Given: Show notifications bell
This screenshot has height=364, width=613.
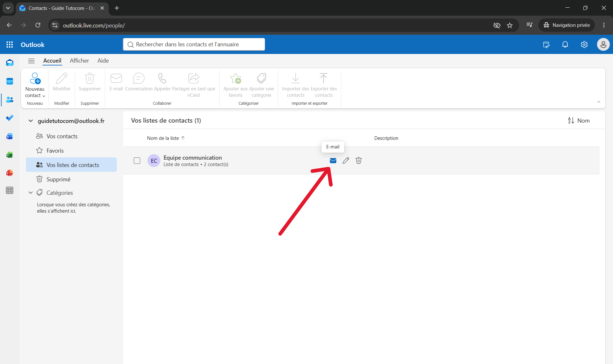Looking at the screenshot, I should [565, 45].
